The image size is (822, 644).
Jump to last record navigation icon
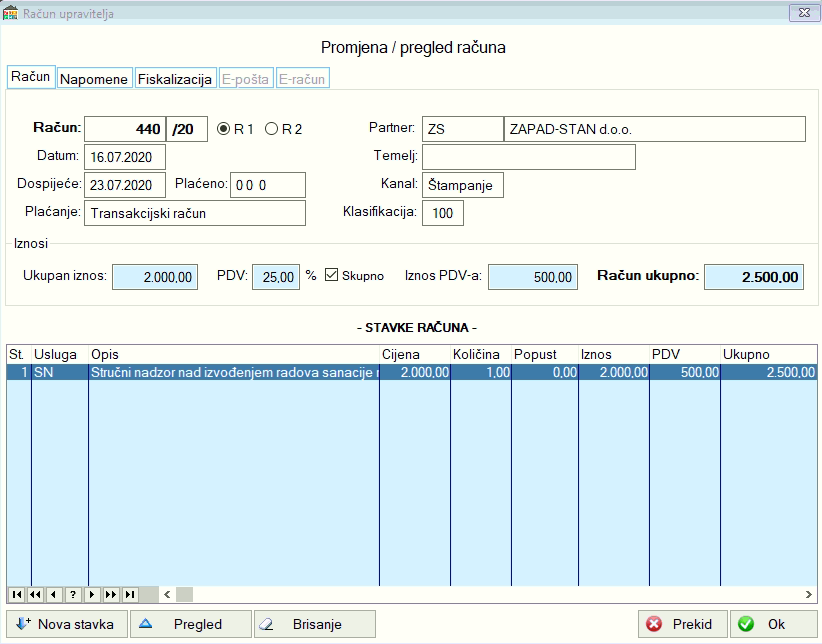pos(129,594)
